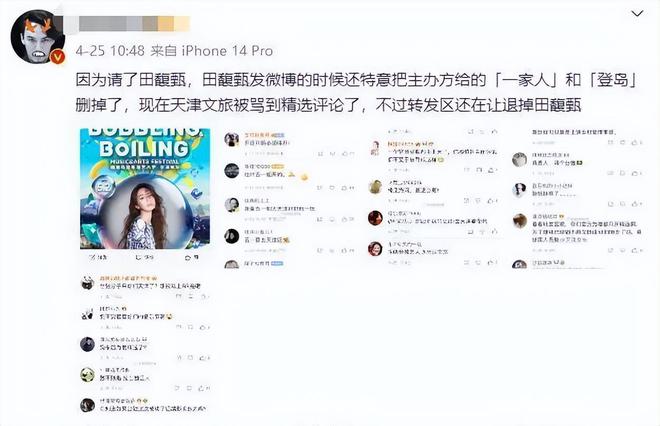Click the woman's portrait in festival poster
Image resolution: width=660 pixels, height=426 pixels.
pos(144,213)
